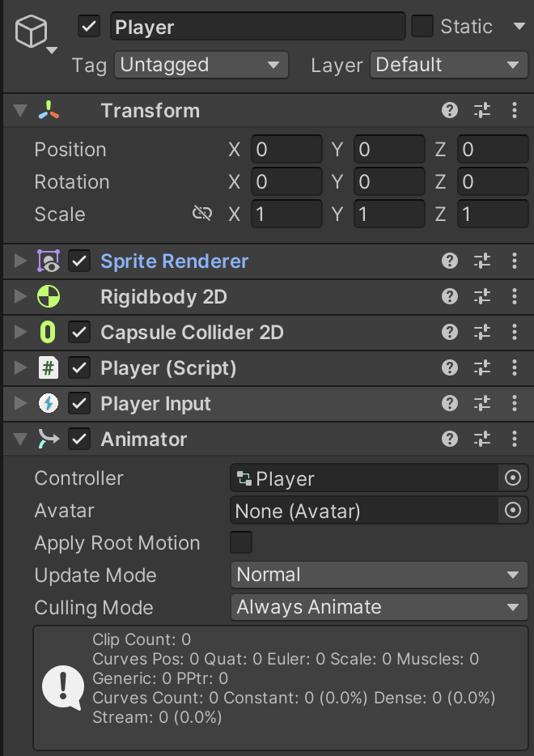
Task: Open the Transform help reference icon
Action: [x=450, y=110]
